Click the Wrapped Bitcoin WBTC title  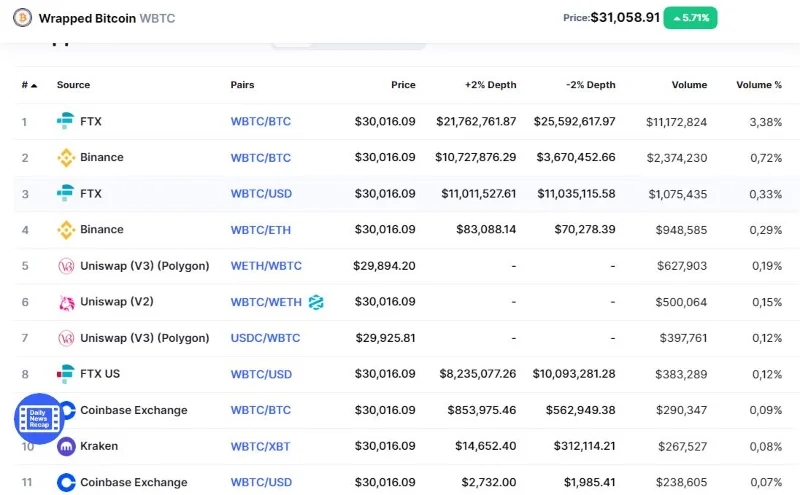(107, 18)
